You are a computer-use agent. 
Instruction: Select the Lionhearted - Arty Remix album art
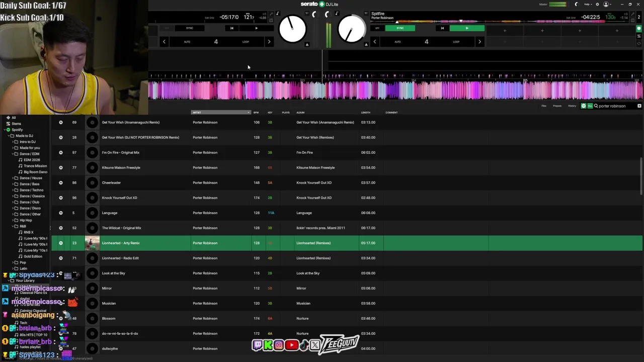coord(92,243)
